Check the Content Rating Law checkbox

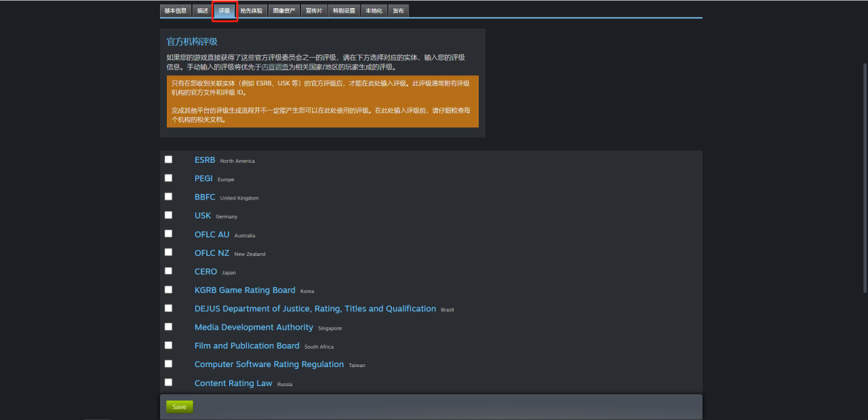coord(168,383)
